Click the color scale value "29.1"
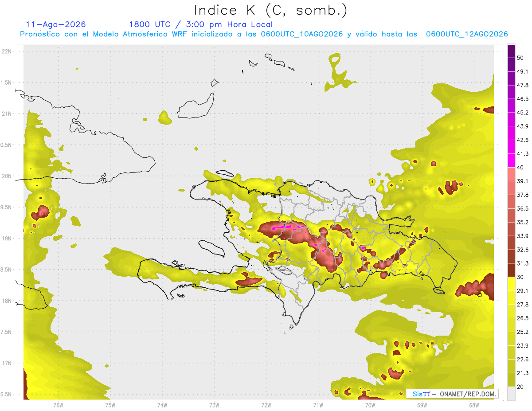The height and width of the screenshot is (411, 532). click(522, 291)
